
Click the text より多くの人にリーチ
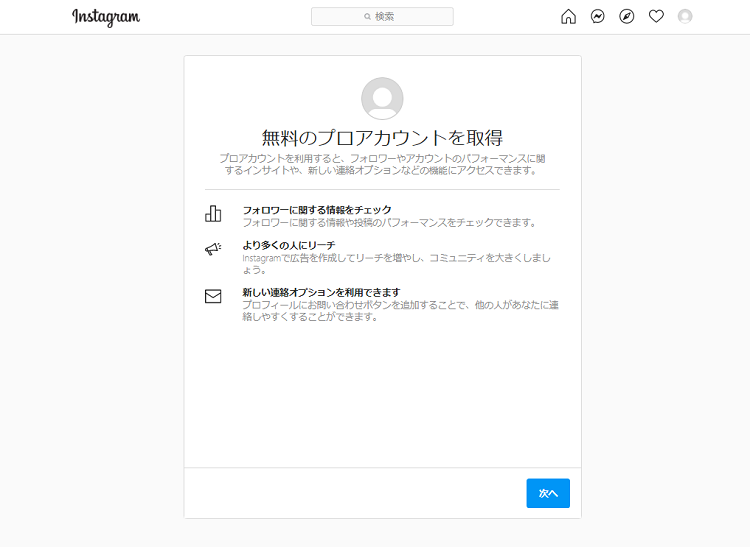click(288, 245)
